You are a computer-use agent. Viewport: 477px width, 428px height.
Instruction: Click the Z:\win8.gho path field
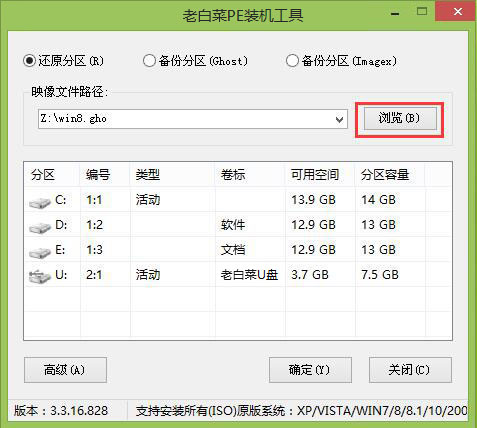(187, 119)
